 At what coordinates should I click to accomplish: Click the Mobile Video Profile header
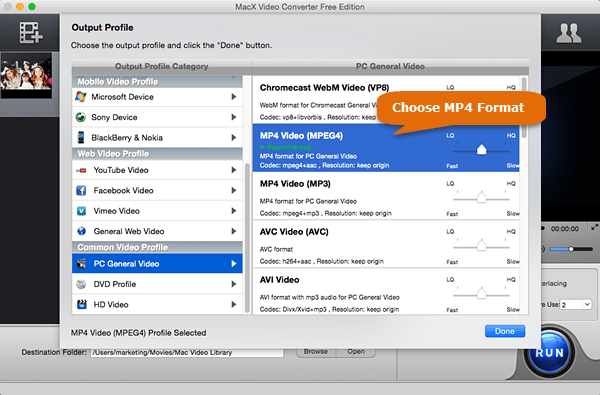tap(157, 82)
